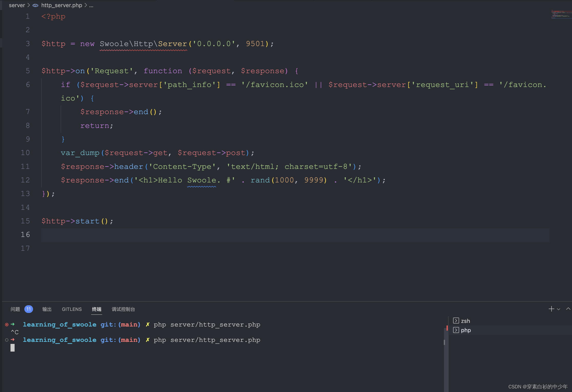Select the 终端 (Terminal) tab
This screenshot has width=572, height=392.
coord(97,309)
